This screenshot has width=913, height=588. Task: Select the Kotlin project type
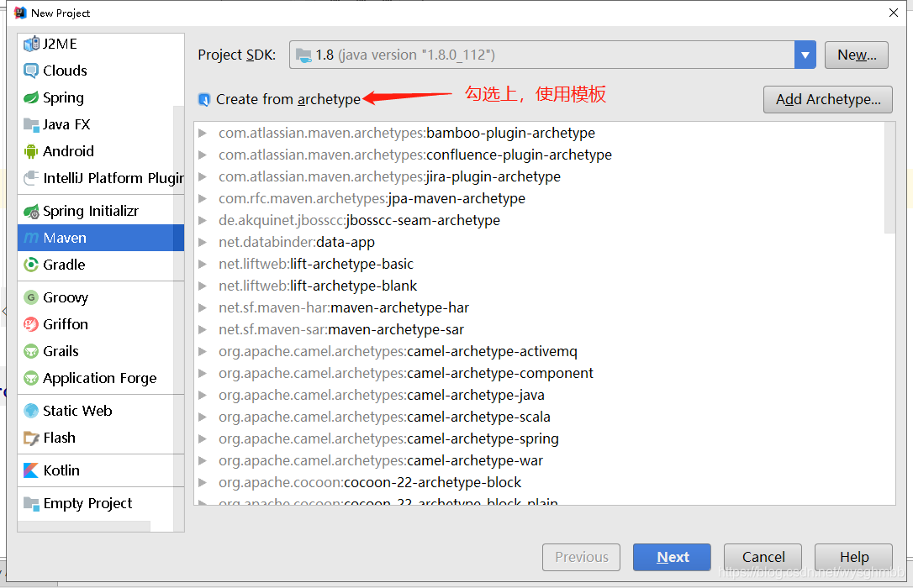101,470
